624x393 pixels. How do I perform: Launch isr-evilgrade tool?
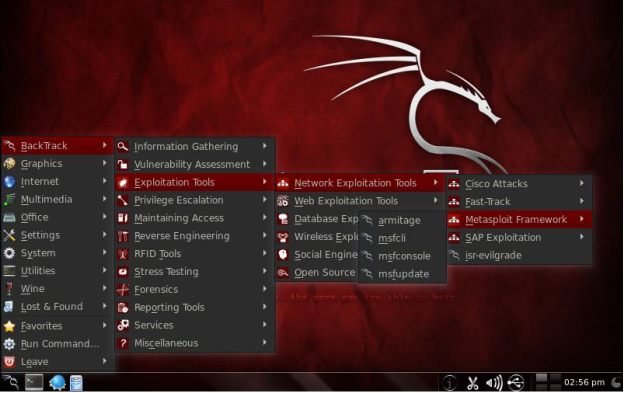tap(519, 255)
